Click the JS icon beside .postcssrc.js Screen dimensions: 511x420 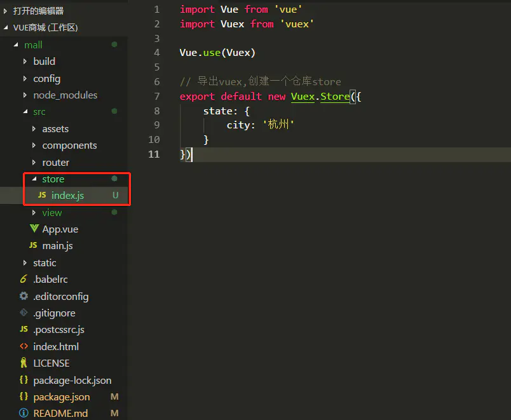tap(24, 329)
